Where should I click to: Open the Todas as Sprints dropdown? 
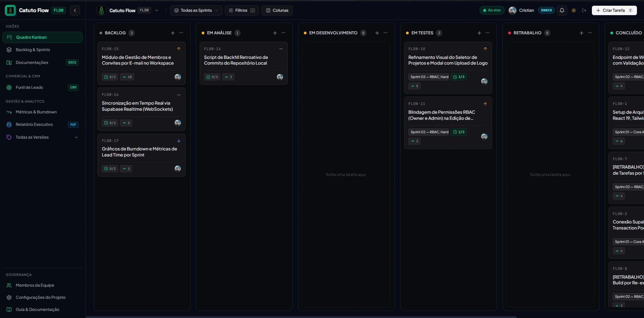coord(196,10)
